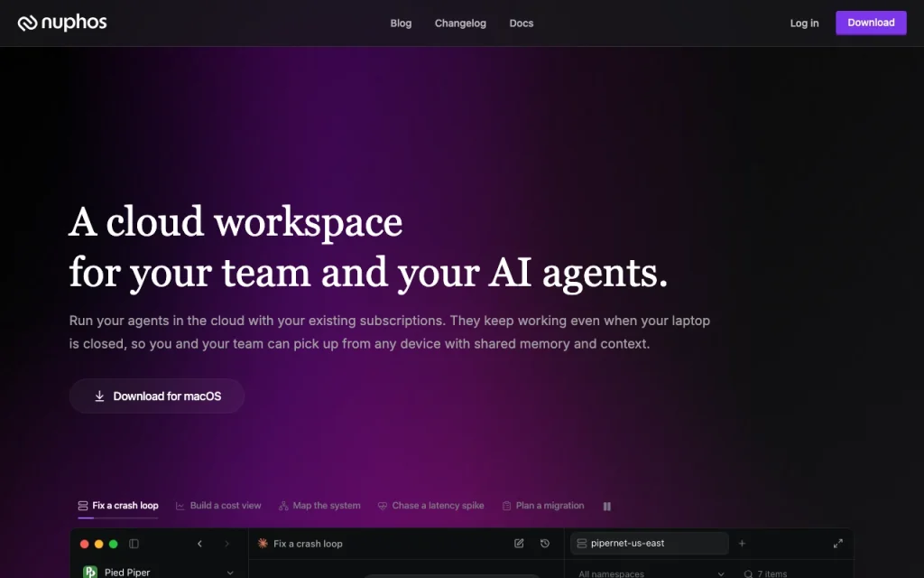Open the Changelog page
The image size is (924, 578).
click(x=460, y=23)
